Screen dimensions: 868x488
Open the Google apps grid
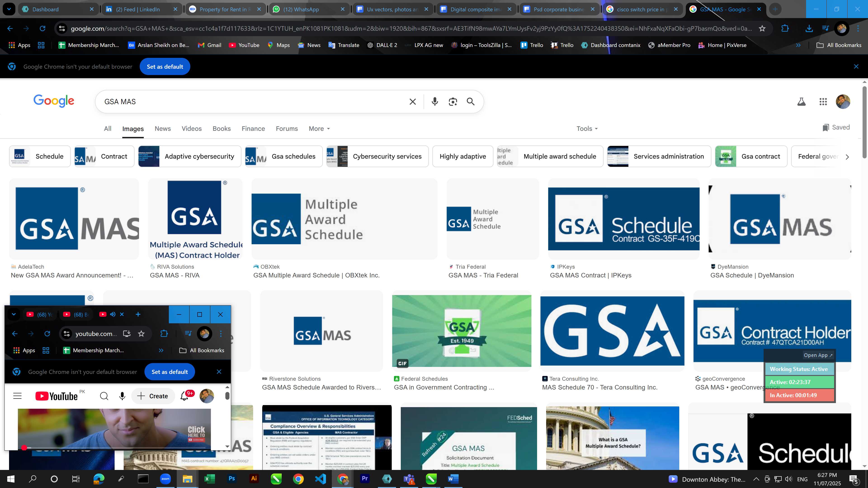pyautogui.click(x=823, y=101)
